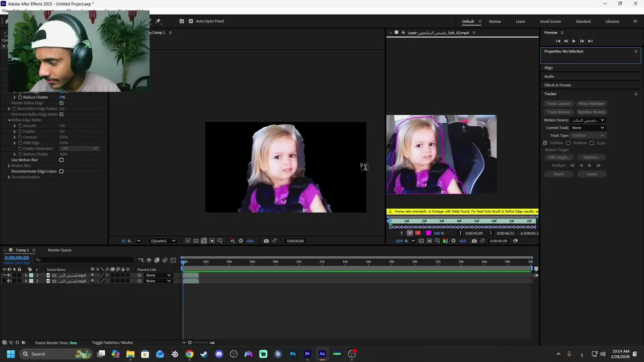Open graph editor in timeline

click(x=173, y=260)
